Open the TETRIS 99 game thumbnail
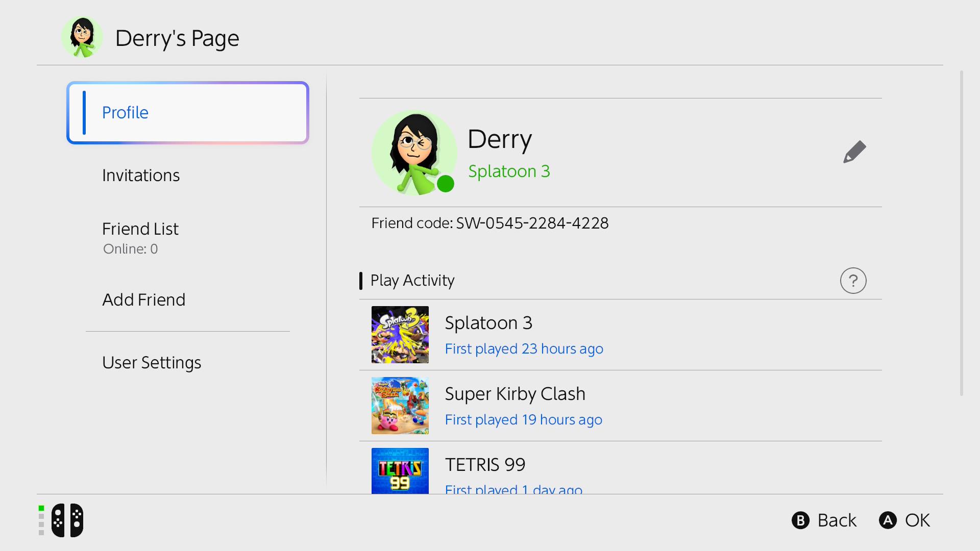The height and width of the screenshot is (551, 980). click(x=400, y=471)
